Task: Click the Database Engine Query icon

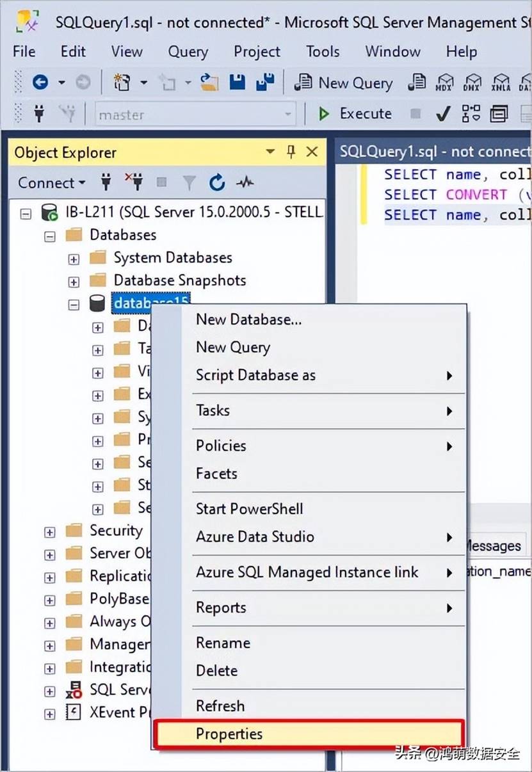Action: 417,83
